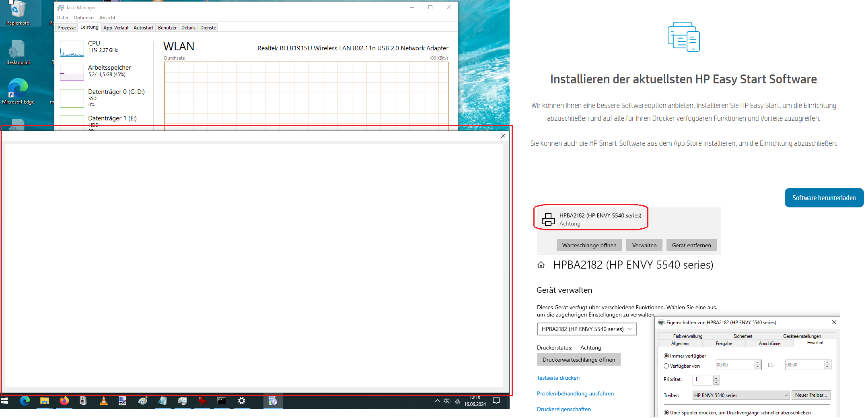Switch to the Prozesse tab

click(66, 28)
